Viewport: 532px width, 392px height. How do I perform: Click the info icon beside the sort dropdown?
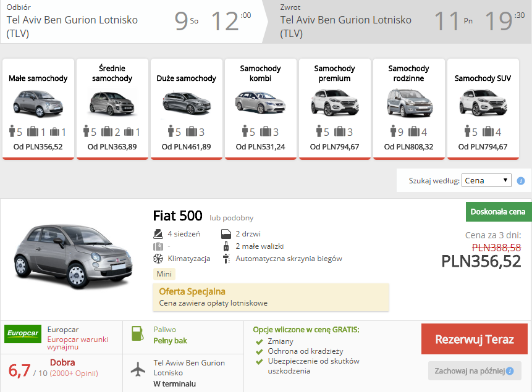coord(520,181)
